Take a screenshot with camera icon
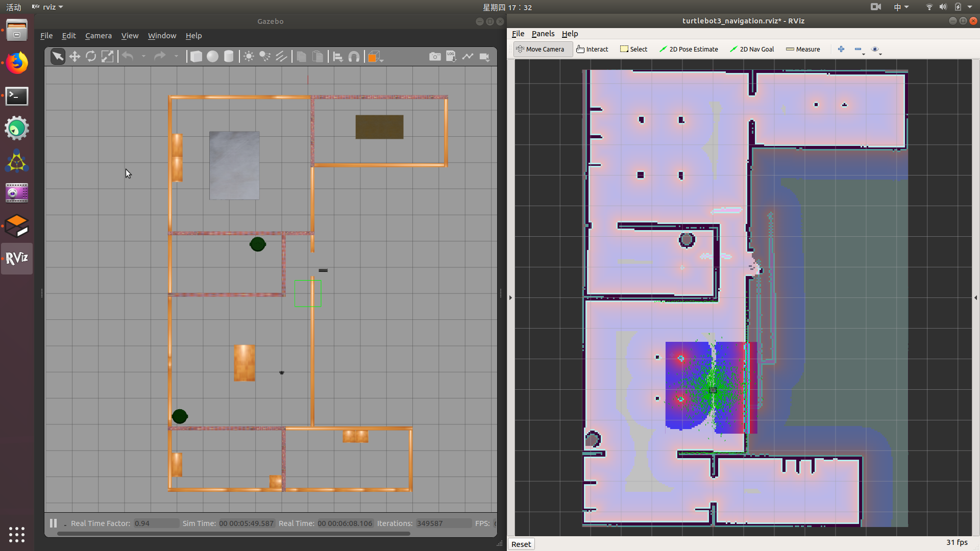The width and height of the screenshot is (980, 551). (435, 57)
